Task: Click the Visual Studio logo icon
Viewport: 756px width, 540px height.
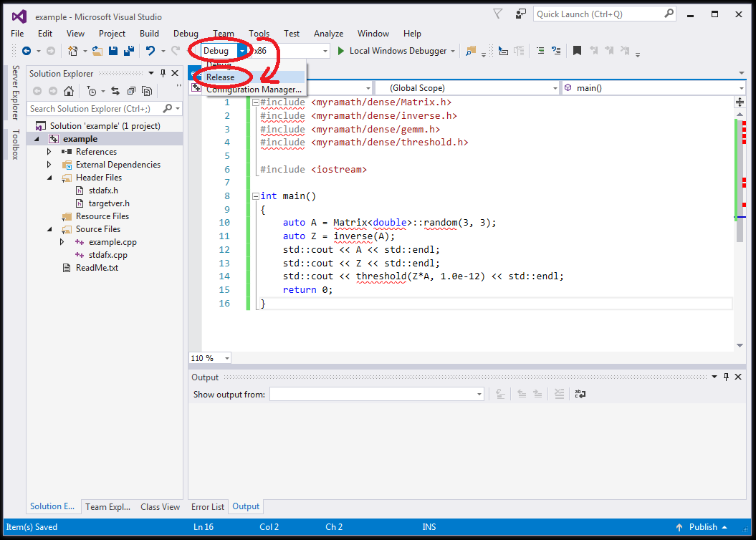Action: click(x=19, y=16)
